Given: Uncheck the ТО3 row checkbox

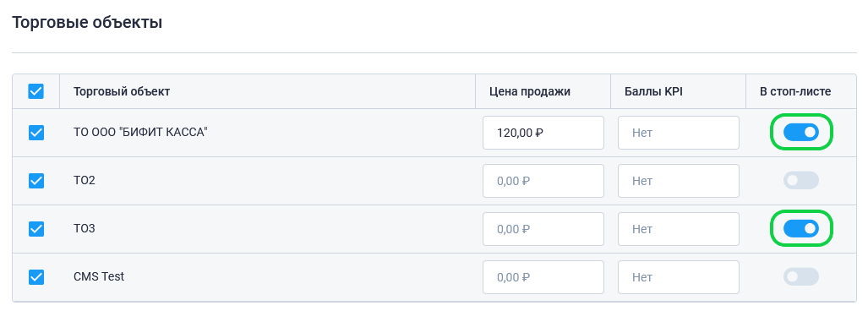Looking at the screenshot, I should coord(36,228).
